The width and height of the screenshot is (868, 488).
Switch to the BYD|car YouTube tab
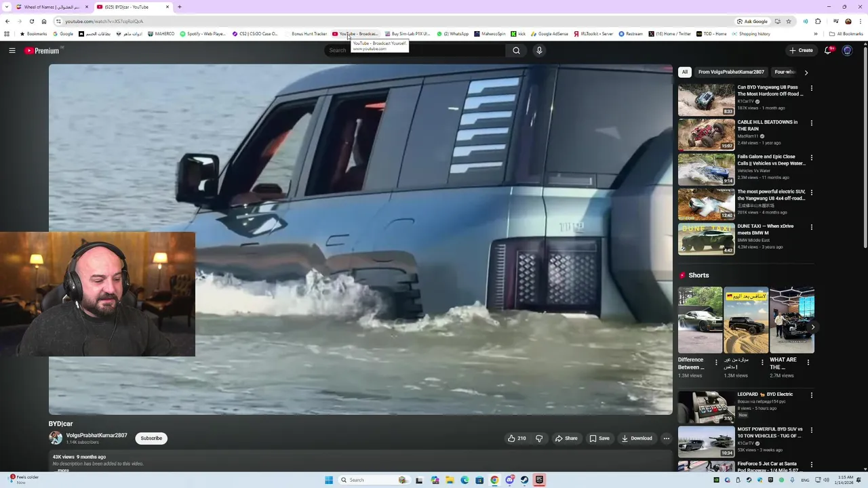point(133,7)
